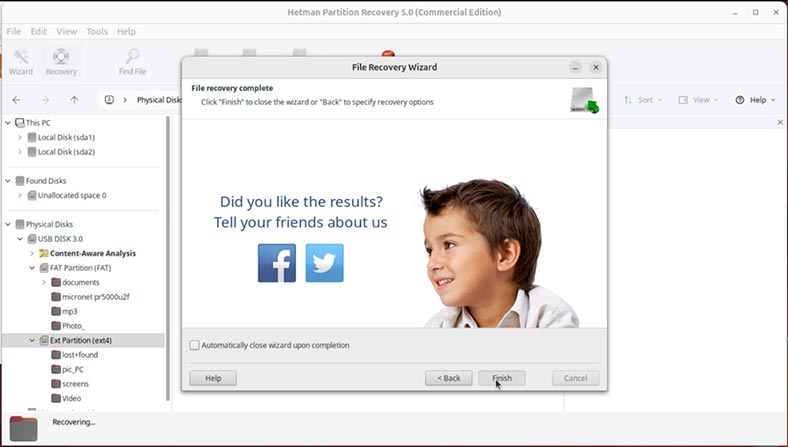Image resolution: width=788 pixels, height=447 pixels.
Task: Expand Local Disk (sda1) node
Action: point(20,137)
